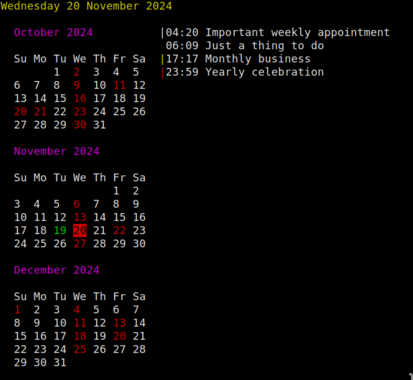Viewport: 413px width, 380px height.
Task: Click the green 19 in November
Action: click(60, 230)
